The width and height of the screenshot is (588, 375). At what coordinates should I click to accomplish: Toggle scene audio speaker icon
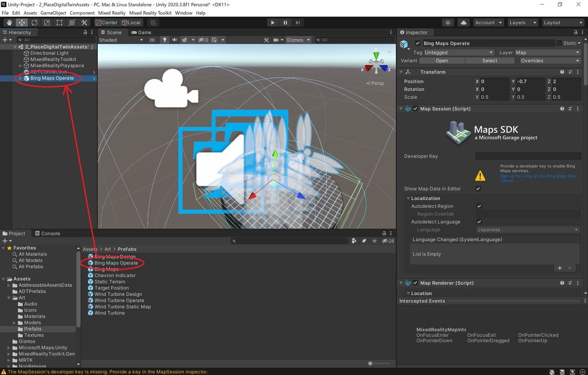tap(175, 40)
